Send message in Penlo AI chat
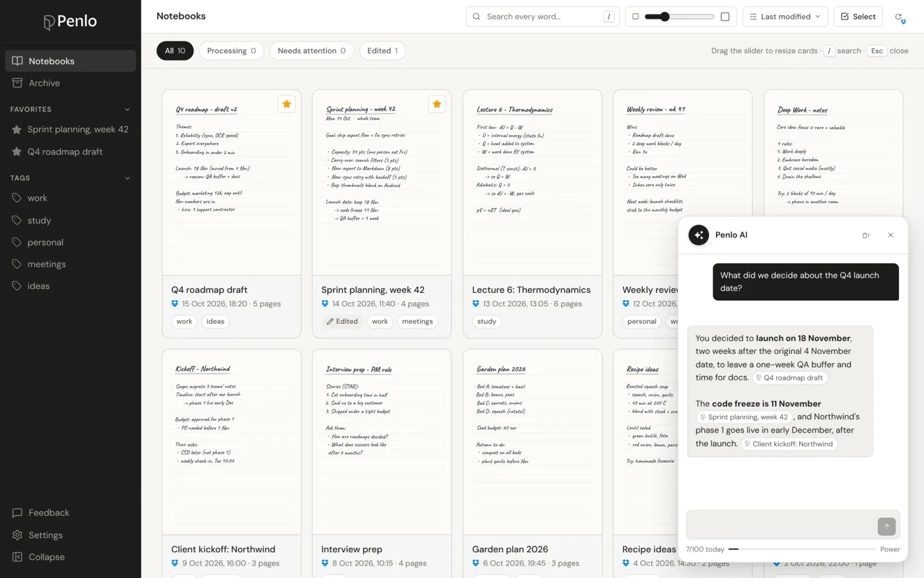Screen dimensions: 924x578 (x=886, y=526)
